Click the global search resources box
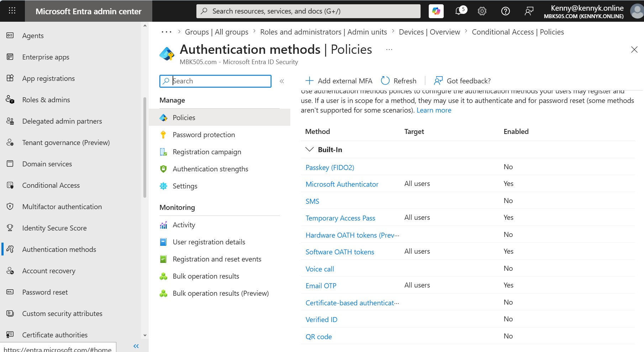The image size is (644, 352). pyautogui.click(x=308, y=11)
